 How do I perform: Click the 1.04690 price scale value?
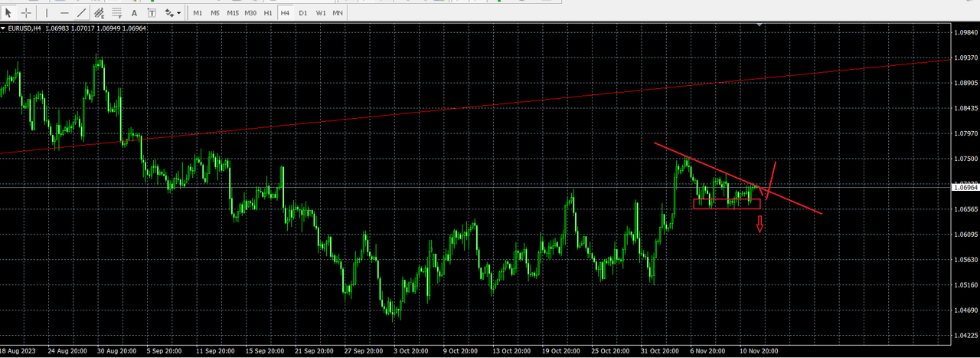(967, 310)
